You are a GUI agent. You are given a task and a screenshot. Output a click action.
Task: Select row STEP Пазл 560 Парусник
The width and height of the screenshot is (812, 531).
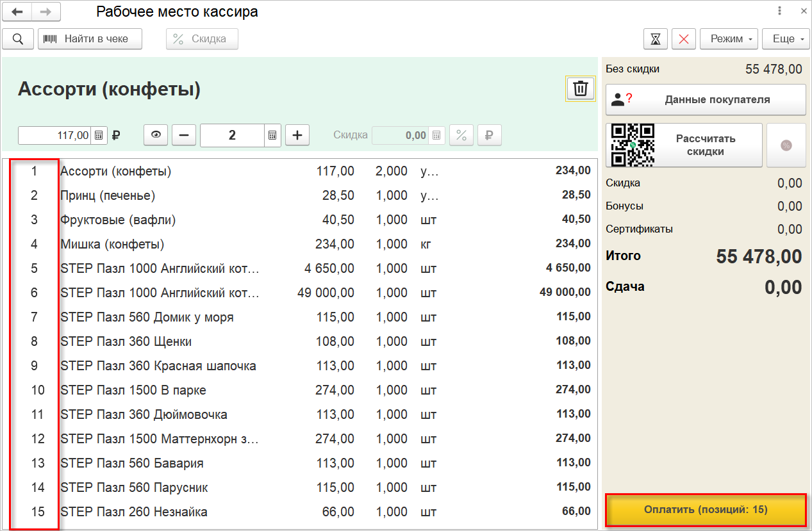point(300,487)
